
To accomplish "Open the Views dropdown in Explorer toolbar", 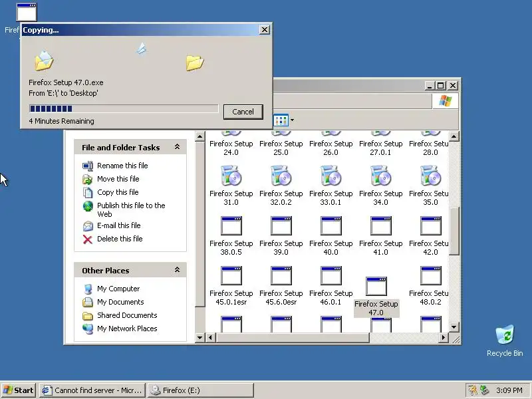I will coord(292,120).
